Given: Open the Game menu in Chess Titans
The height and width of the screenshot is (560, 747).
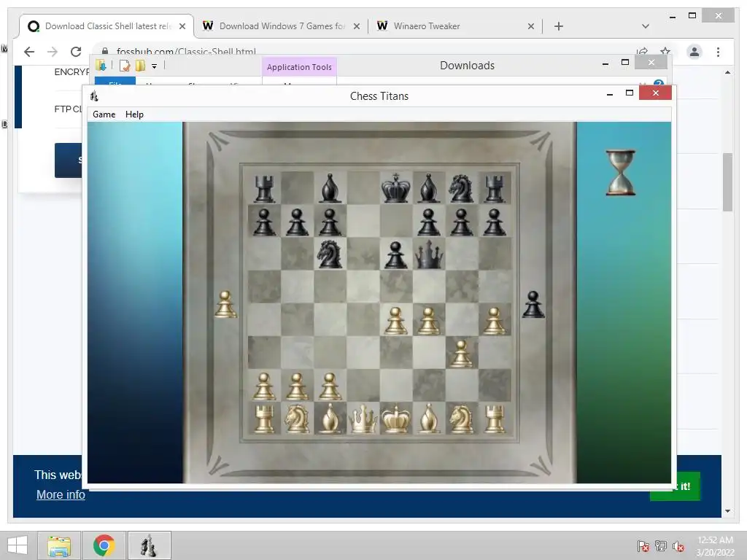Looking at the screenshot, I should pyautogui.click(x=104, y=114).
